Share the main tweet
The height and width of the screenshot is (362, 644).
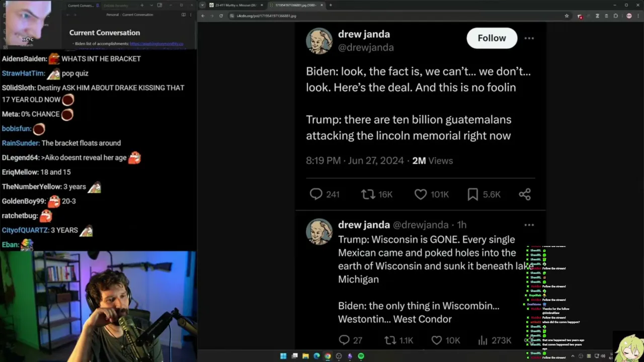(x=525, y=194)
